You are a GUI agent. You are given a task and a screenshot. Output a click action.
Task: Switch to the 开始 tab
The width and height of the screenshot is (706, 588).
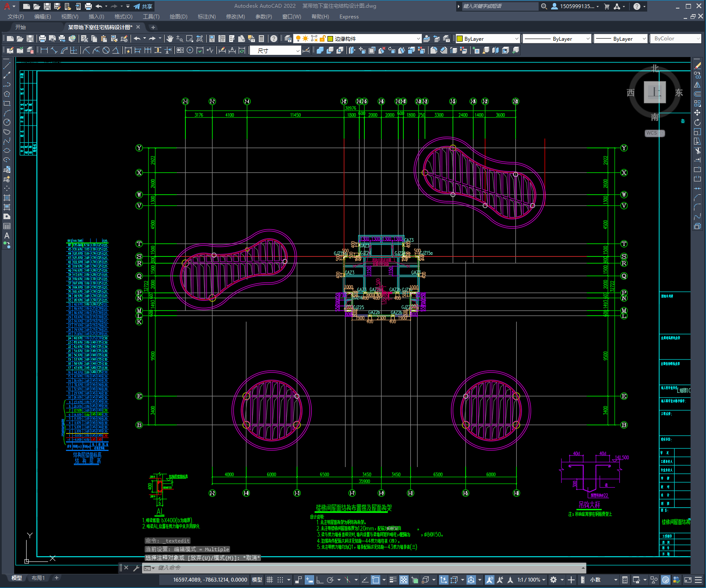pos(21,27)
